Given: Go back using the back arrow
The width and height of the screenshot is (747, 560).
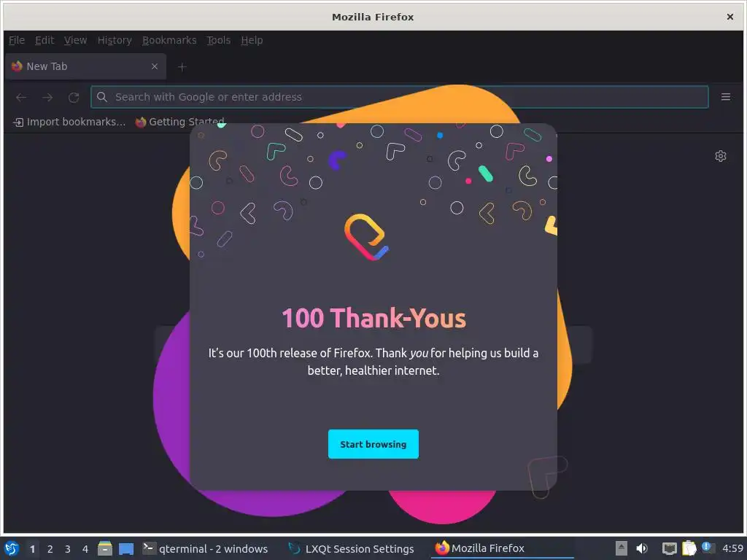Looking at the screenshot, I should [x=21, y=97].
